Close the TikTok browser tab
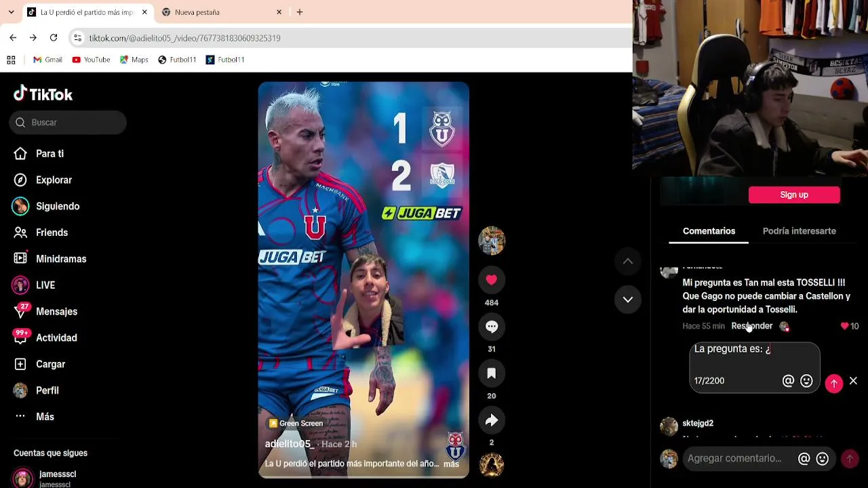The width and height of the screenshot is (868, 488). (144, 12)
